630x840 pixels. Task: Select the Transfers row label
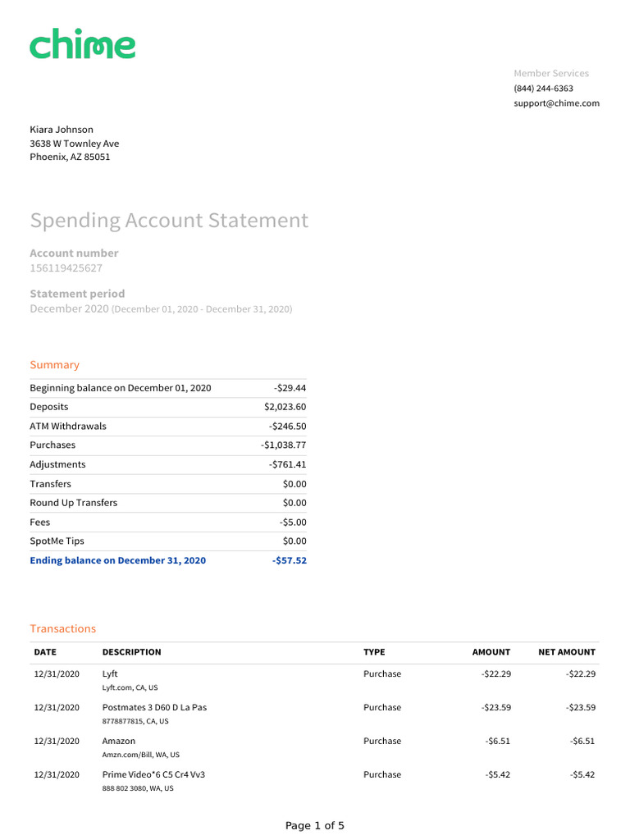[50, 484]
